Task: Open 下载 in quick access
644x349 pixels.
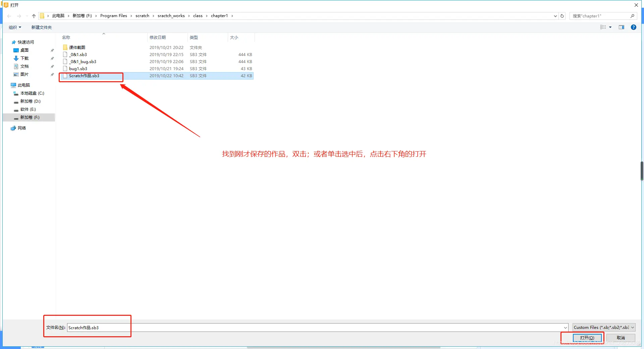Action: tap(24, 58)
